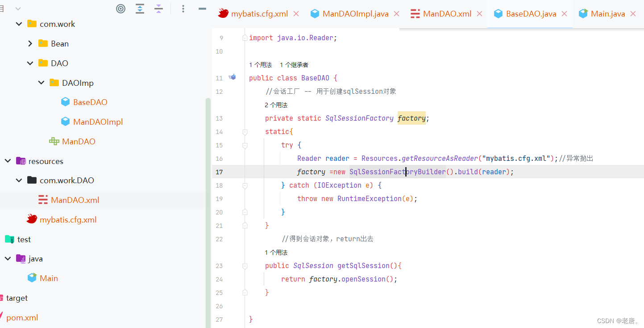Switch to the ManDAO.xml editor tab
The width and height of the screenshot is (644, 328).
tap(447, 14)
